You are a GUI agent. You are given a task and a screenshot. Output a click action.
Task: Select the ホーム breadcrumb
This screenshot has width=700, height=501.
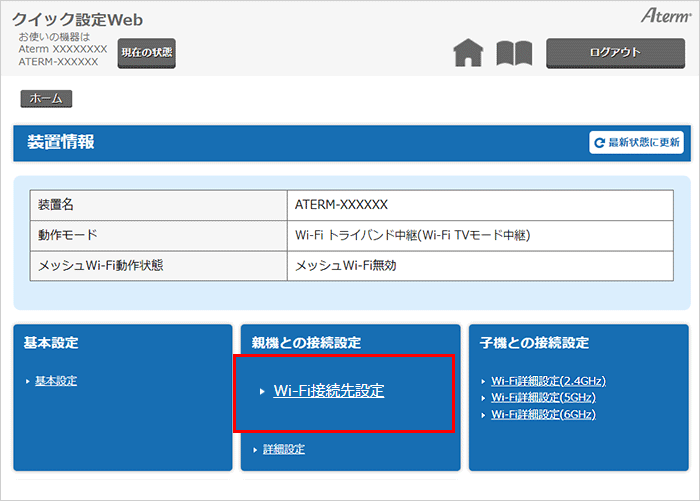[46, 99]
